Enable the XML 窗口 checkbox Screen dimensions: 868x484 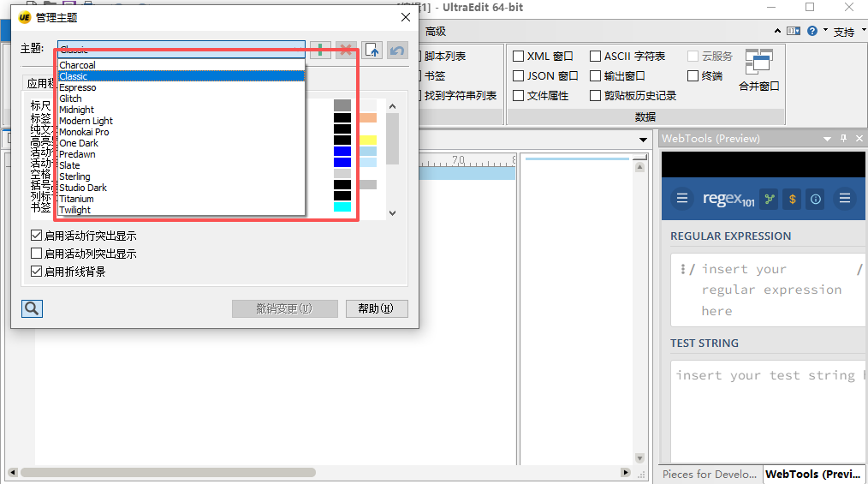pos(518,56)
